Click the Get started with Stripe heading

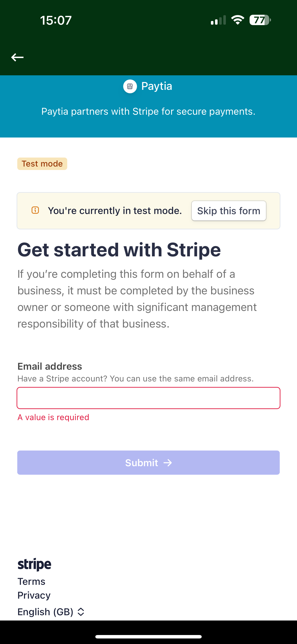click(119, 250)
